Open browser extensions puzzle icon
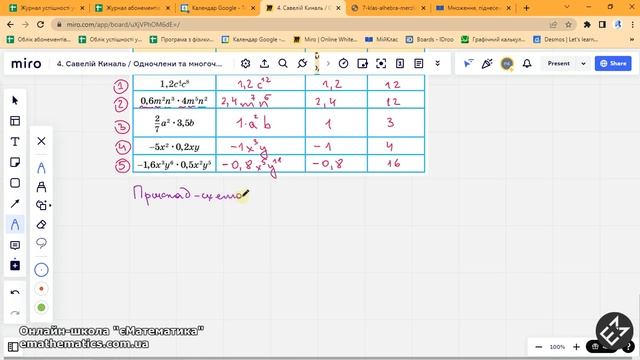The image size is (640, 360). [x=587, y=24]
